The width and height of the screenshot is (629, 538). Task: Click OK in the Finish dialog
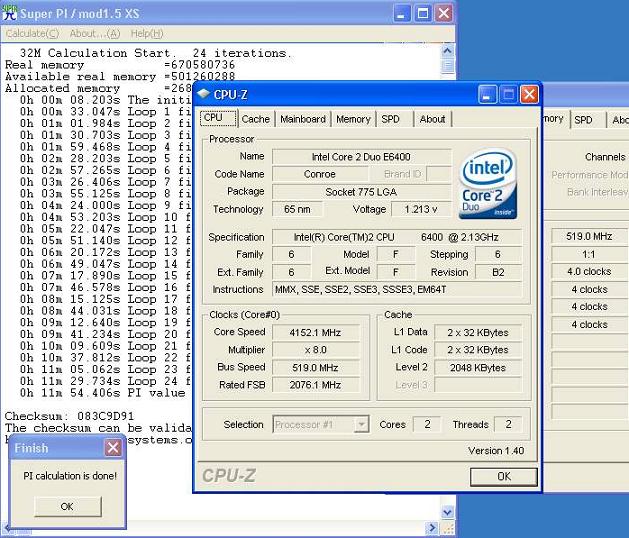[67, 506]
